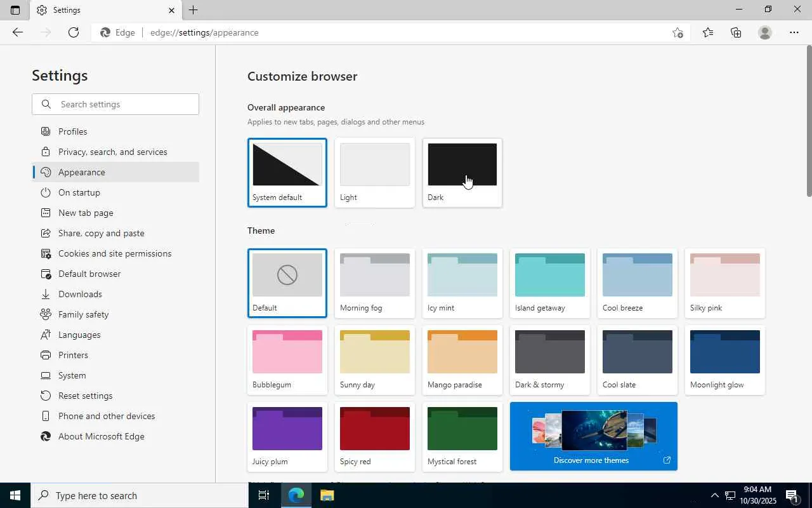Pick the Cool breeze theme
Screen dimensions: 812x508
click(x=638, y=283)
